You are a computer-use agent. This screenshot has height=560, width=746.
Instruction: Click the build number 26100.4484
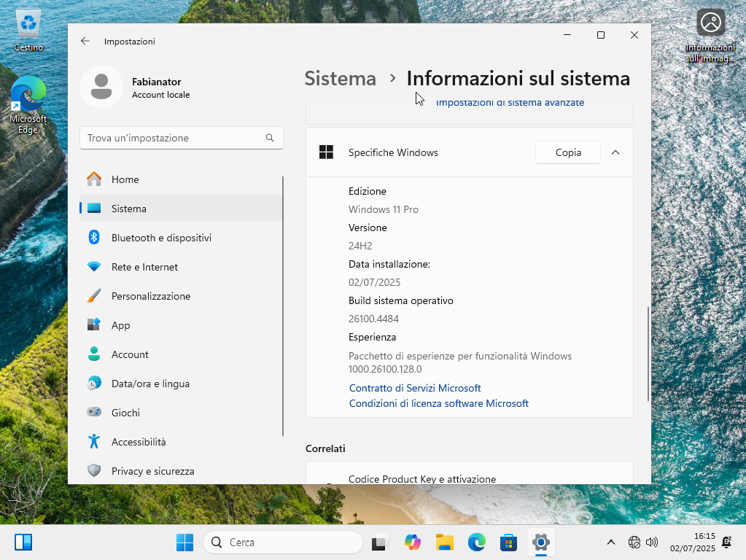pyautogui.click(x=373, y=319)
